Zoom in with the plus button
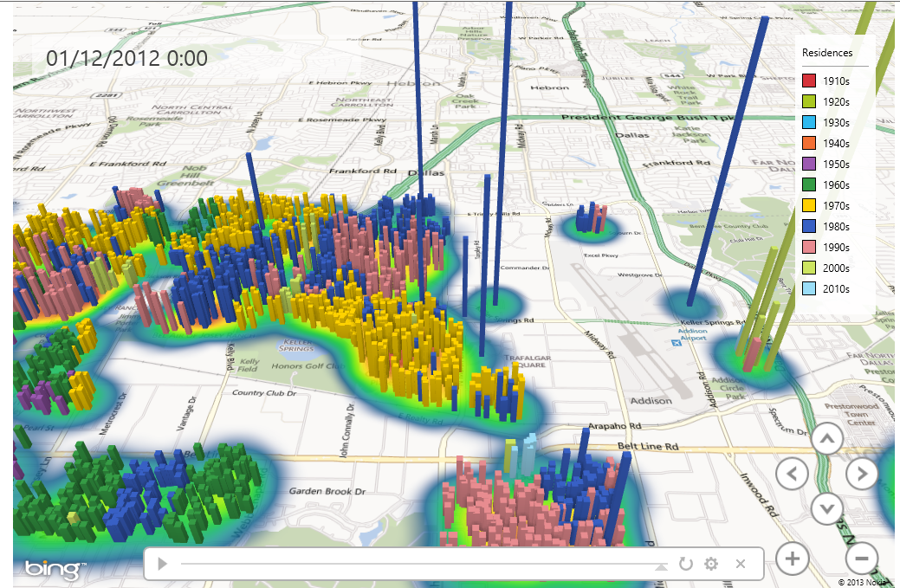Image resolution: width=900 pixels, height=588 pixels. (792, 559)
